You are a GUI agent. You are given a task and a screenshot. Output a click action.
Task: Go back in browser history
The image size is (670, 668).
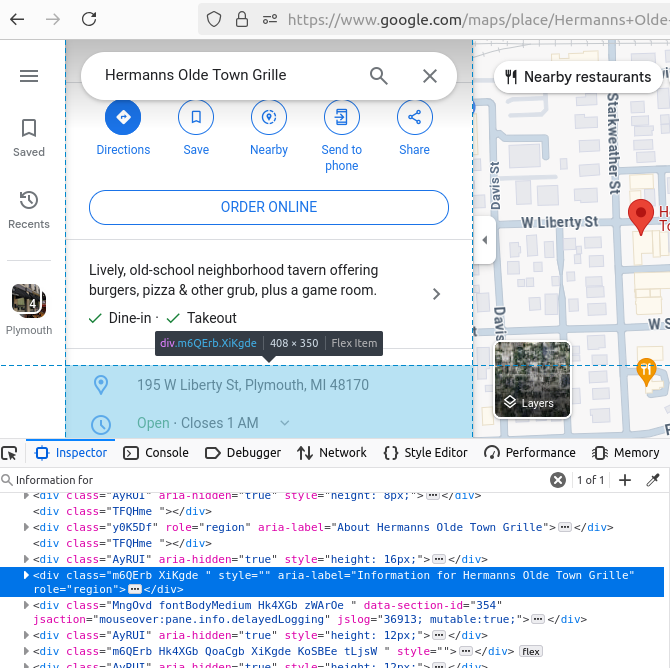click(x=17, y=19)
